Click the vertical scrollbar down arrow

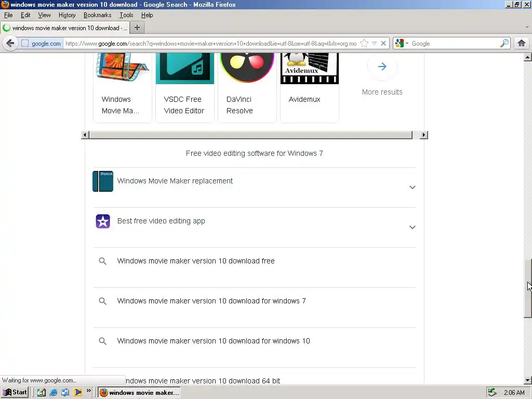click(x=527, y=380)
